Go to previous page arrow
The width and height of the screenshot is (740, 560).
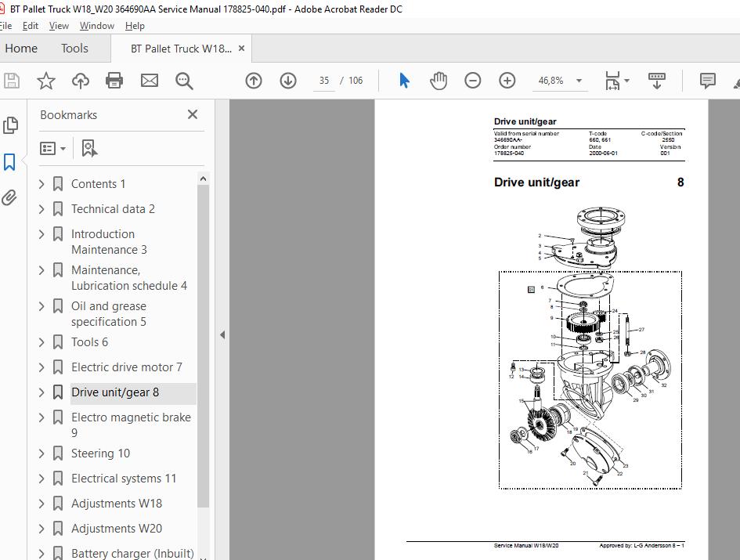(254, 81)
